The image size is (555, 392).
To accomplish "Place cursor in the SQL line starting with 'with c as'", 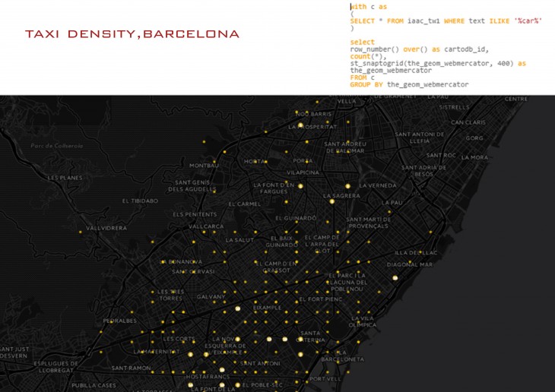I will 369,6.
